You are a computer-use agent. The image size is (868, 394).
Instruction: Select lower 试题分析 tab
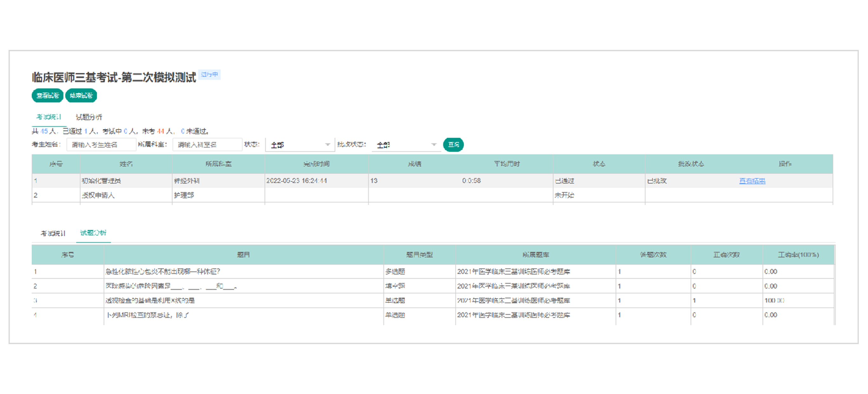[93, 233]
